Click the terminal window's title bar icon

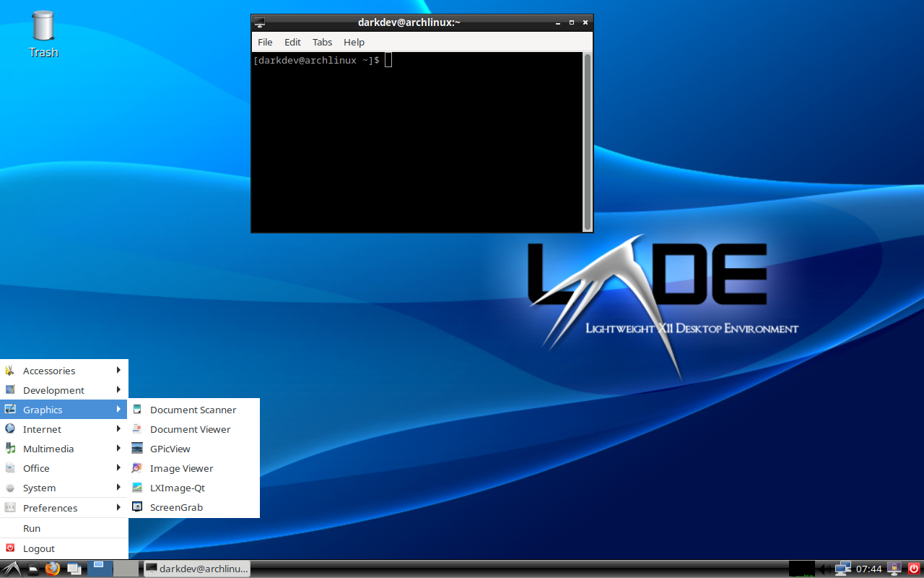[x=260, y=22]
